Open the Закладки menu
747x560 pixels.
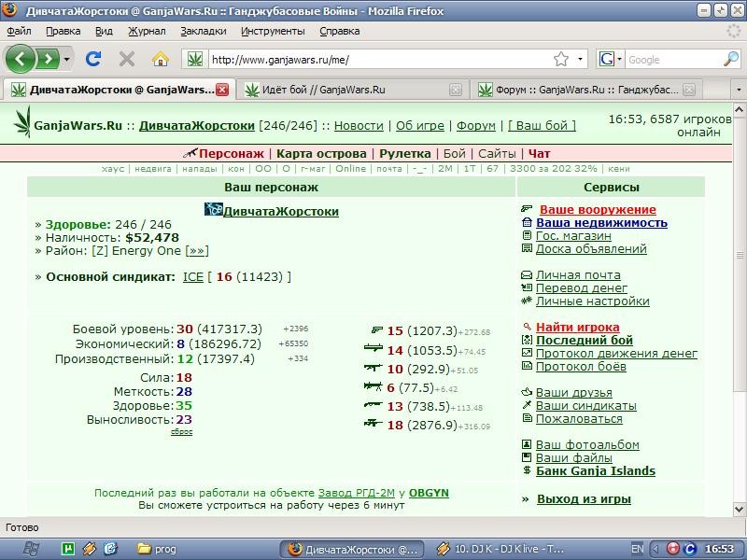pyautogui.click(x=204, y=31)
